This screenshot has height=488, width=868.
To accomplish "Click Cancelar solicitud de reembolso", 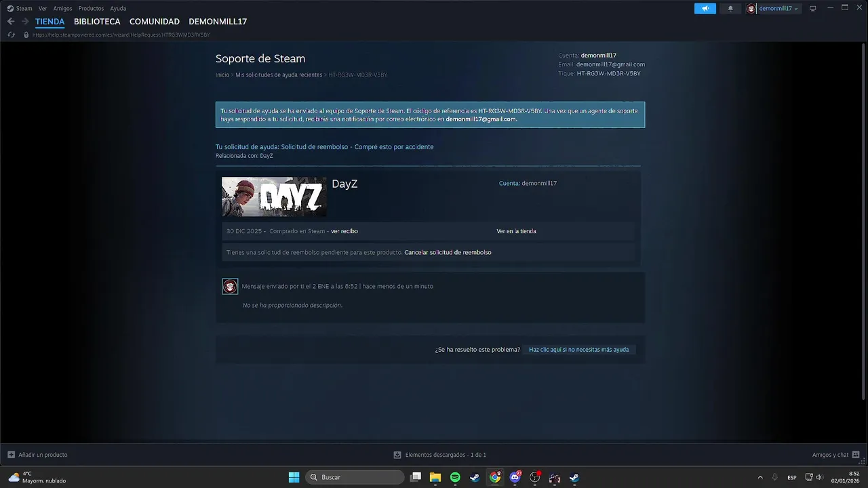I will coord(448,252).
